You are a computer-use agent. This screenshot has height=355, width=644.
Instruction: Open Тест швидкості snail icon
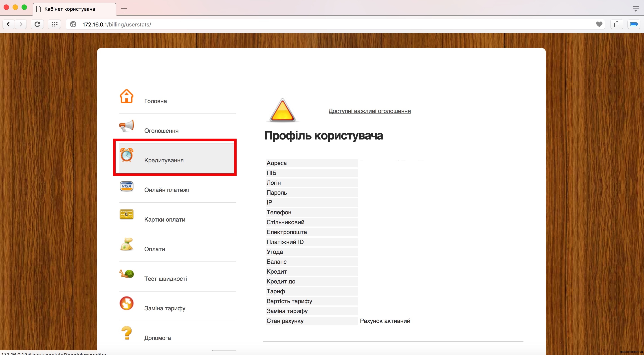(x=127, y=274)
